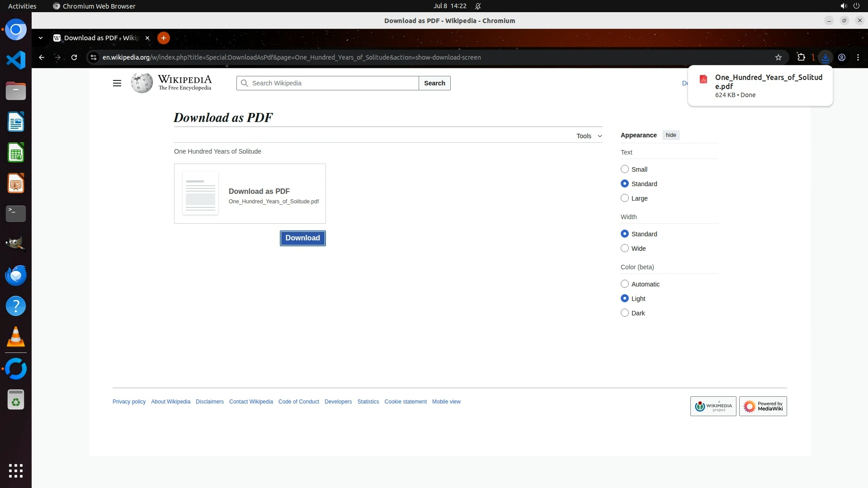
Task: Open the browser downloads icon
Action: pyautogui.click(x=826, y=57)
